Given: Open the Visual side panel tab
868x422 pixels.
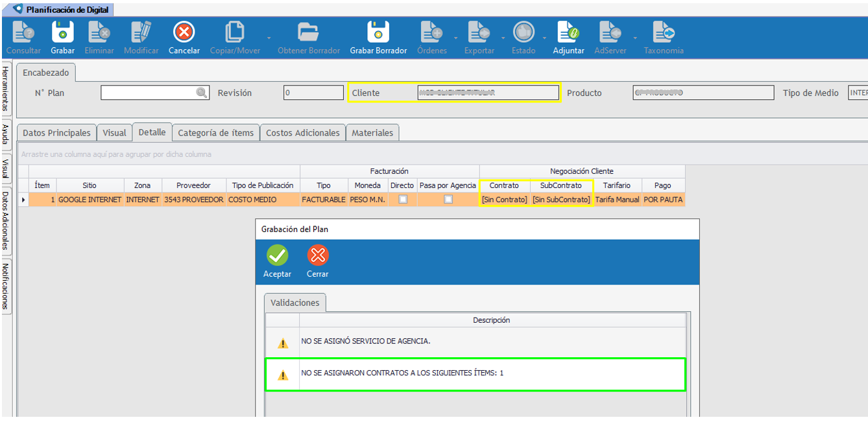Looking at the screenshot, I should [x=6, y=168].
